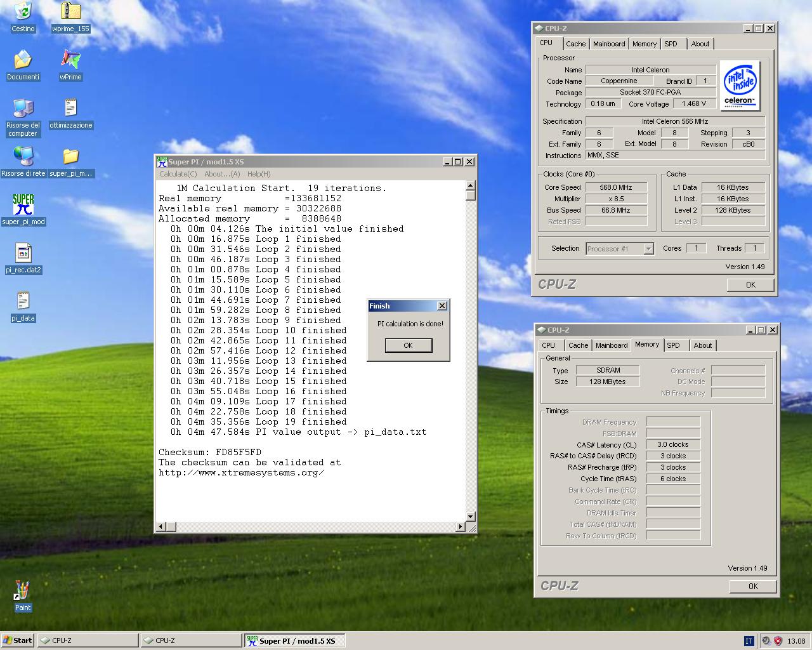
Task: Click the 1.468 V core voltage value
Action: [694, 103]
